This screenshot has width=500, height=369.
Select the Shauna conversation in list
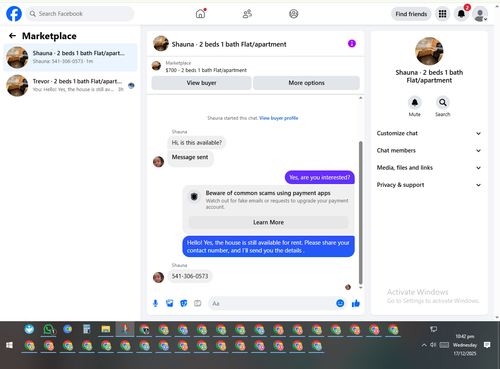[70, 57]
